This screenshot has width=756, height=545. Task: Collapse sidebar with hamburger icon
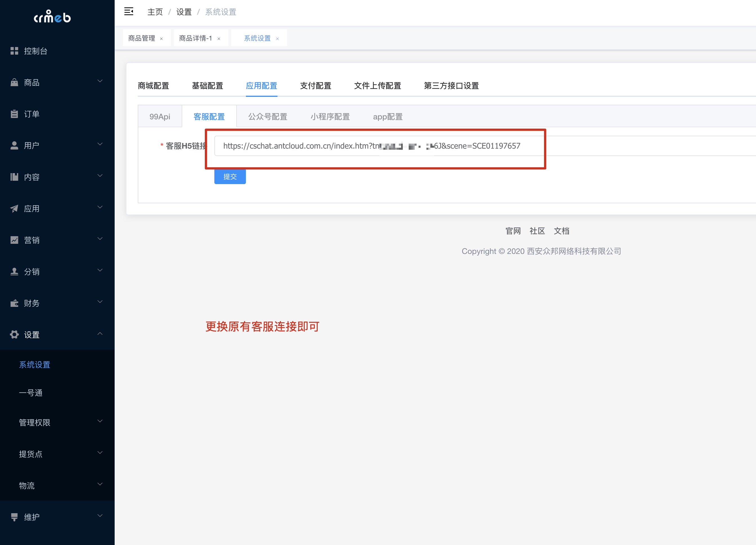[x=129, y=11]
